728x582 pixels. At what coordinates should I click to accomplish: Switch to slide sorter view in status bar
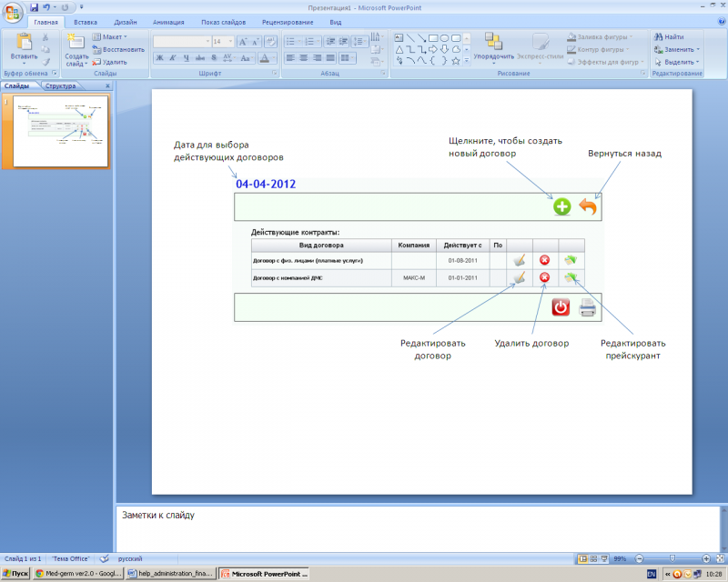[595, 558]
